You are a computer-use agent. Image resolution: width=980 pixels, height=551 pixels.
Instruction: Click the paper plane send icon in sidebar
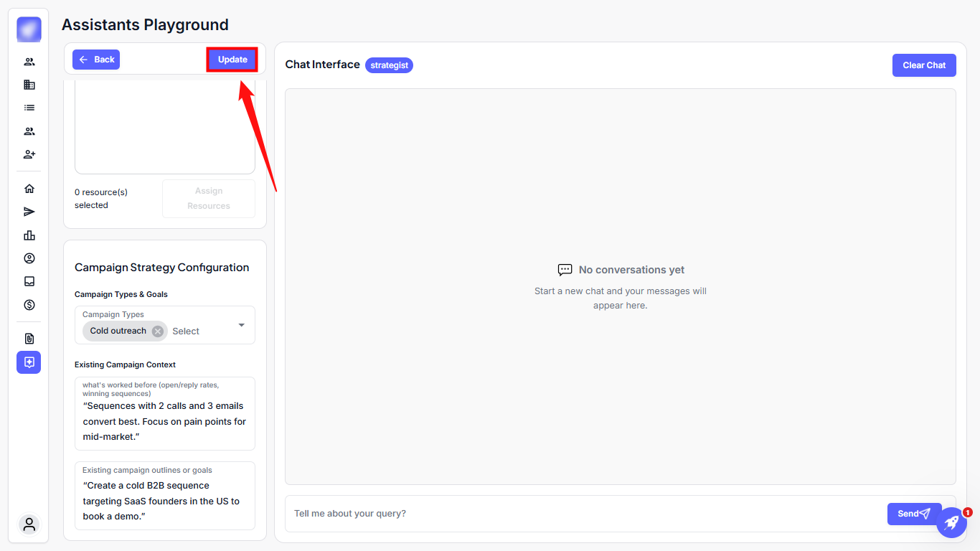coord(29,212)
